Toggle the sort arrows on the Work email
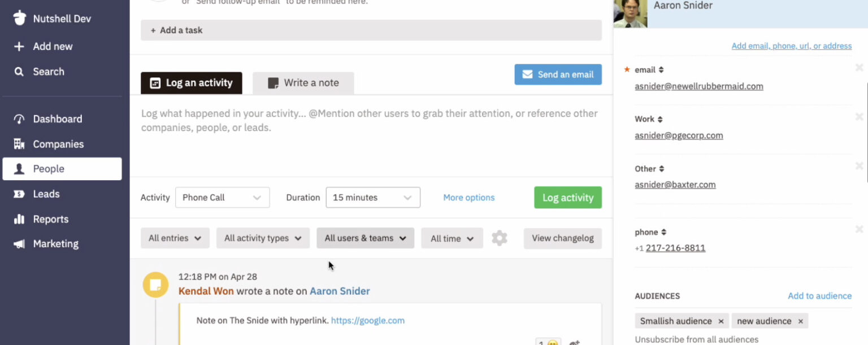 (659, 119)
